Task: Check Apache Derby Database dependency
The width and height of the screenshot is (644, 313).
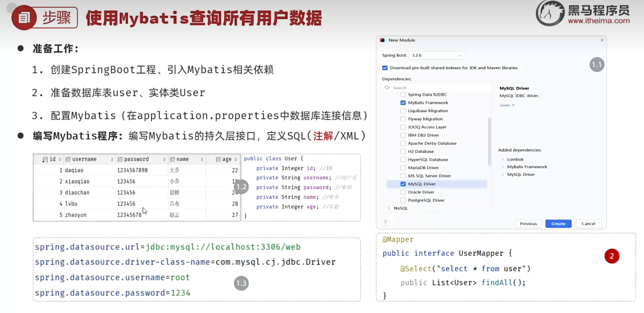Action: click(403, 143)
